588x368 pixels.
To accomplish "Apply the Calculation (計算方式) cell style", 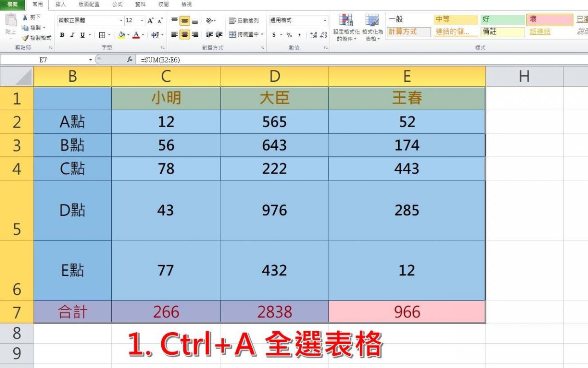I will tap(408, 32).
